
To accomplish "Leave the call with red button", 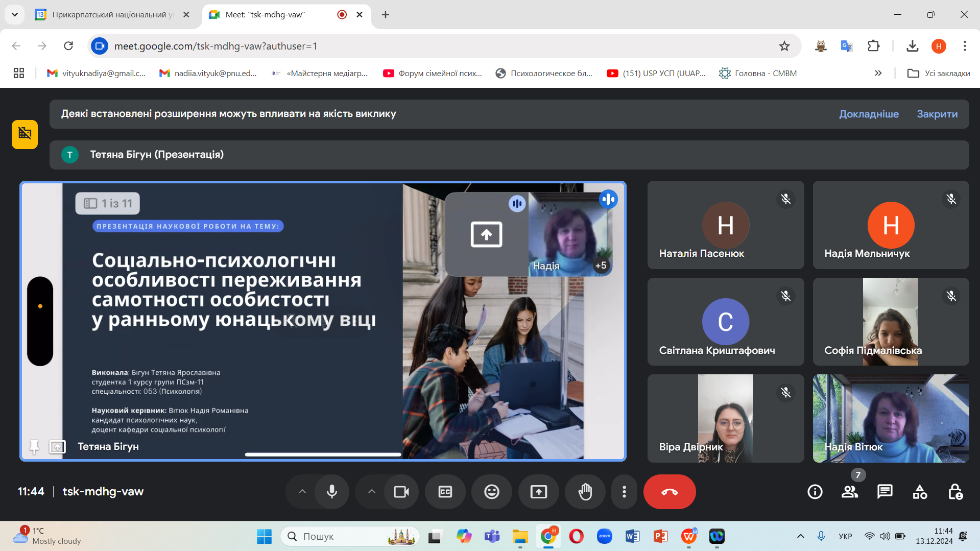I will click(x=669, y=492).
